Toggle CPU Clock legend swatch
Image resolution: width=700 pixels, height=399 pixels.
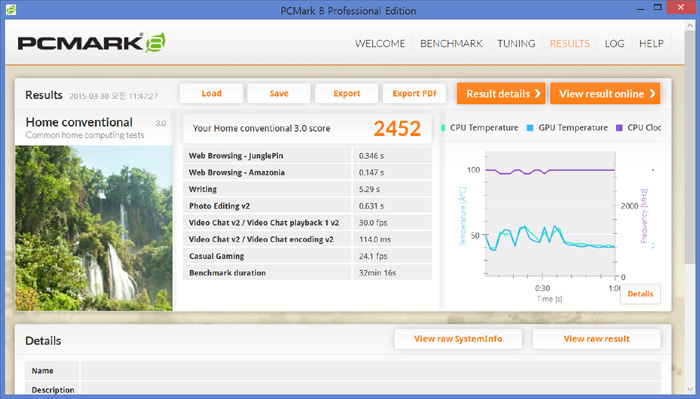tap(619, 128)
